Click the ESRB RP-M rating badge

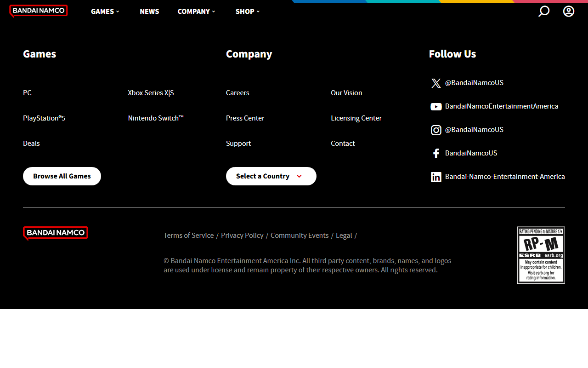click(541, 255)
